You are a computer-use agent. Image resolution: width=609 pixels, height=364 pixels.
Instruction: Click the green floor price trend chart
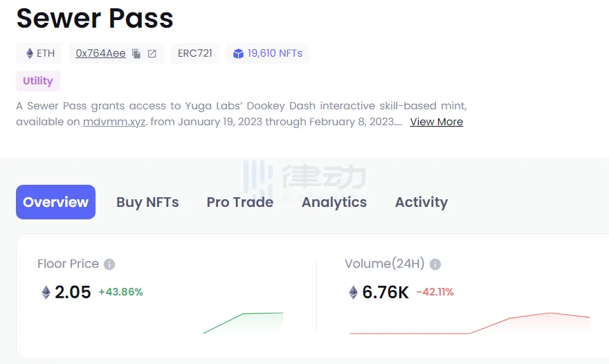(244, 322)
